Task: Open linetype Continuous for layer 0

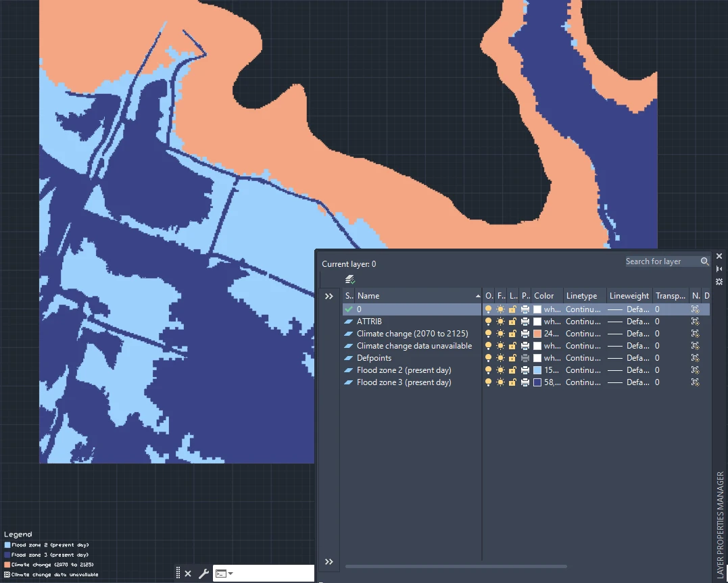Action: (583, 309)
